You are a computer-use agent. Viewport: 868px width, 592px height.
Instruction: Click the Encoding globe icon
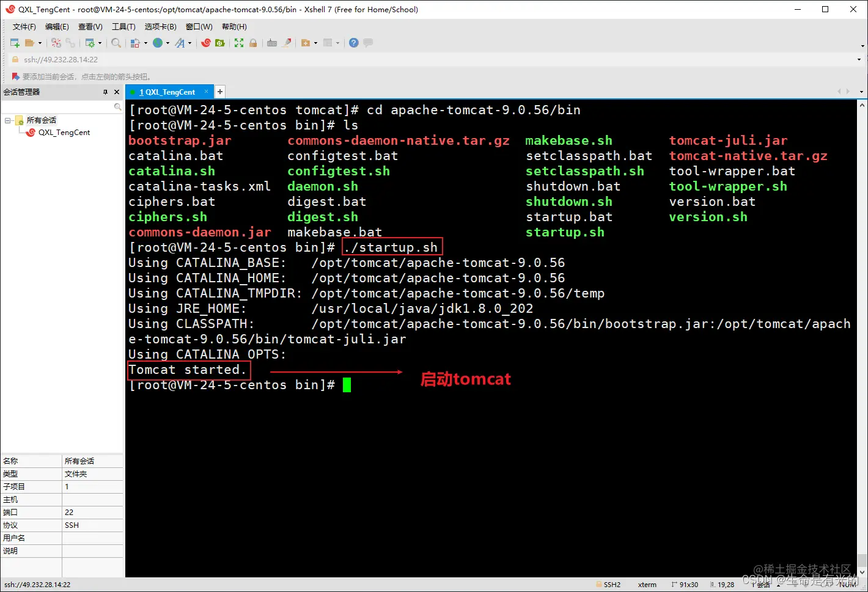click(158, 43)
